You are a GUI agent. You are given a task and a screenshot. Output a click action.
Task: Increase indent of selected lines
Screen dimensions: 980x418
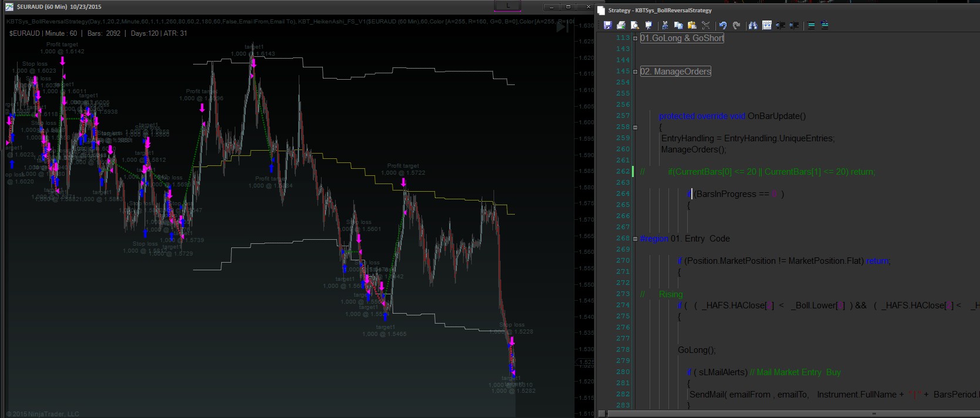794,25
